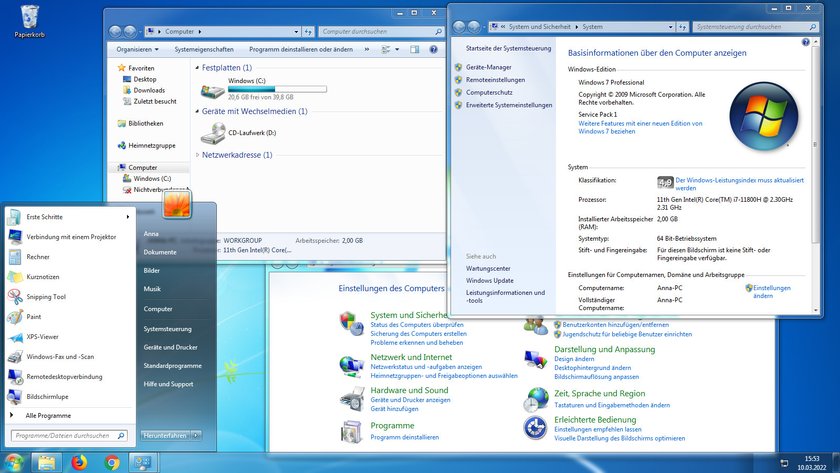Image resolution: width=840 pixels, height=473 pixels.
Task: Select Downloads under Favoriten
Action: pos(149,91)
